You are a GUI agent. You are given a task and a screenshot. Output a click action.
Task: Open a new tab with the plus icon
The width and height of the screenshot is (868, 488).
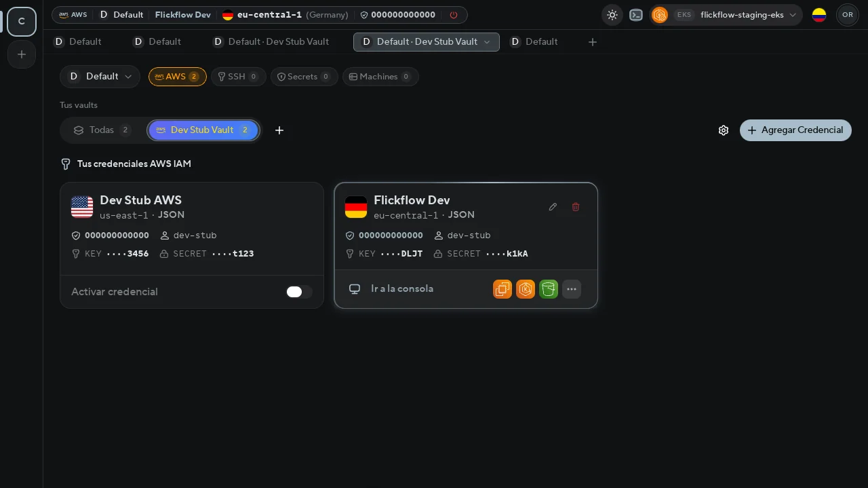(x=593, y=42)
